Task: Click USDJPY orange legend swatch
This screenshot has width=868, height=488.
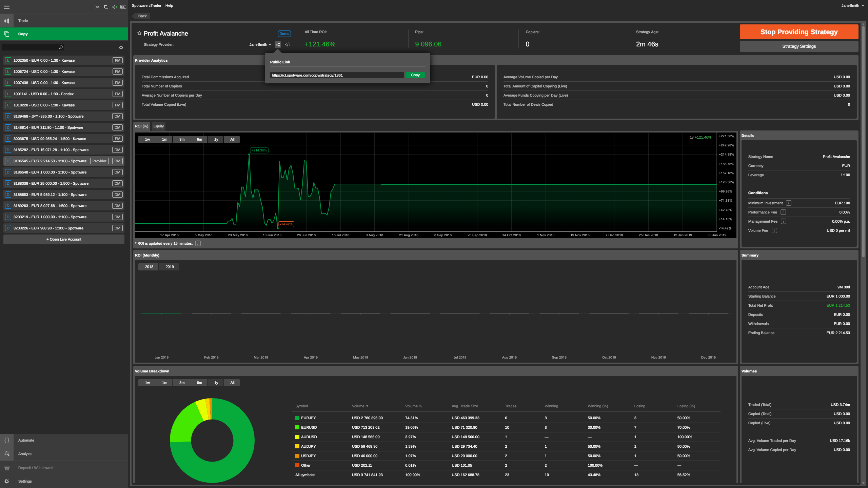Action: pos(297,456)
